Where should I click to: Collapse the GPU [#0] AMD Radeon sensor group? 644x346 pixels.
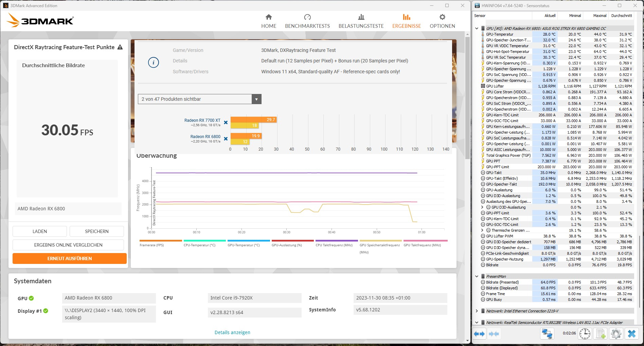click(x=477, y=28)
